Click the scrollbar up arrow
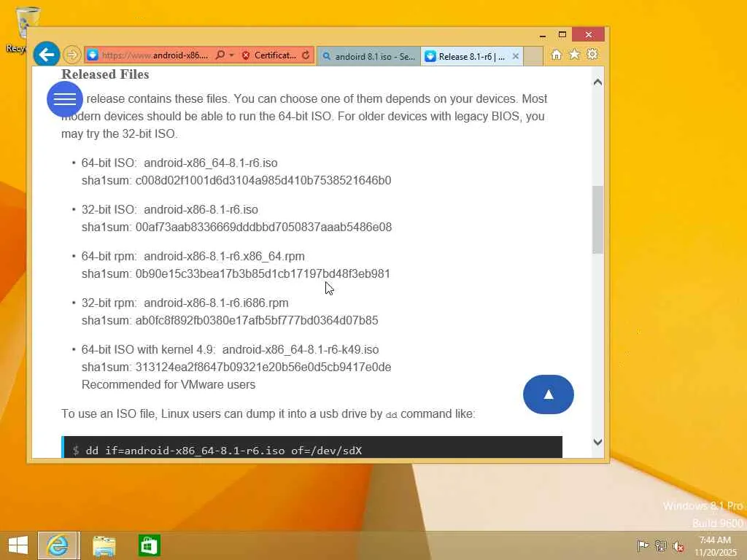 [x=597, y=82]
